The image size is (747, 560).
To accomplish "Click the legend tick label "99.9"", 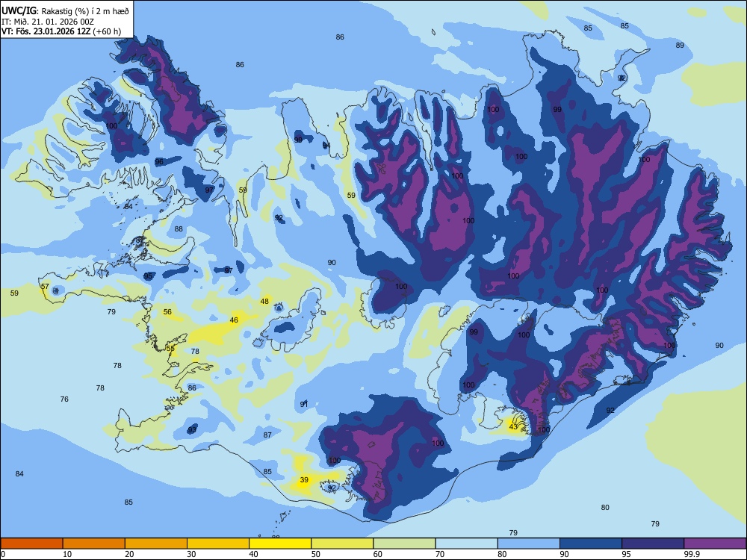I will (x=692, y=554).
